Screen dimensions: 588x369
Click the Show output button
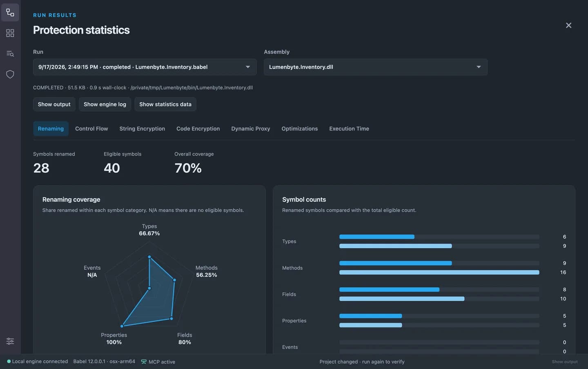[54, 104]
